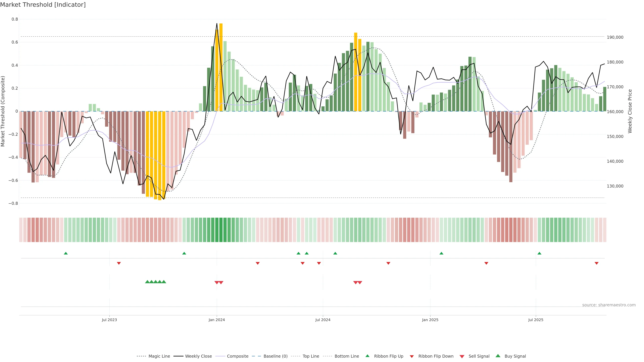This screenshot has height=362, width=644.
Task: Hide the Top Line series via legend
Action: coord(311,356)
